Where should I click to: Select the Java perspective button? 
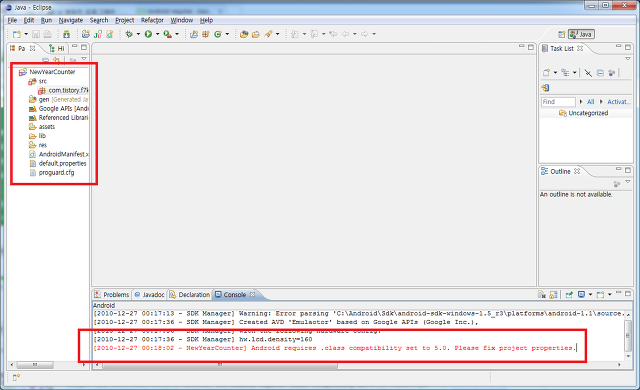[x=581, y=34]
